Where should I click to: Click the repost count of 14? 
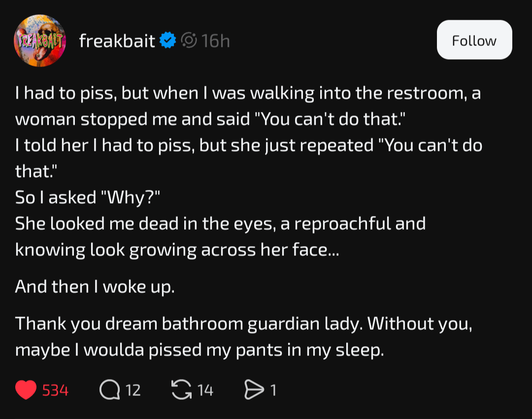coord(205,390)
